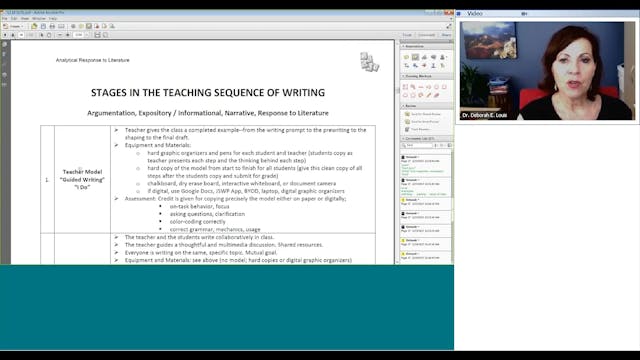
Task: Choose the Select tool cursor icon
Action: click(x=41, y=35)
